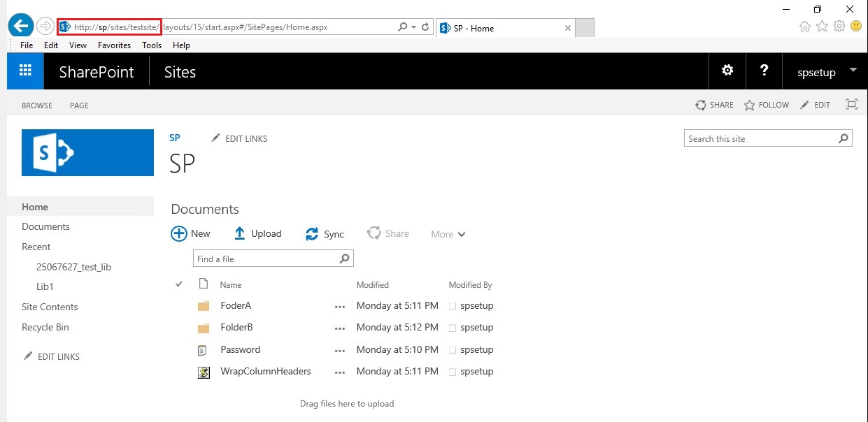The image size is (868, 422).
Task: Click the SharePoint site logo
Action: point(87,152)
